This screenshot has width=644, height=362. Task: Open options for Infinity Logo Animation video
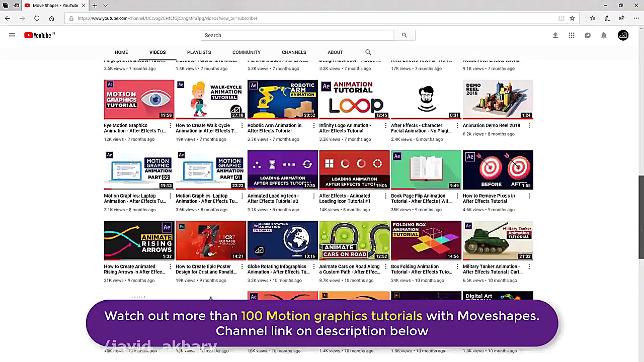(x=385, y=126)
